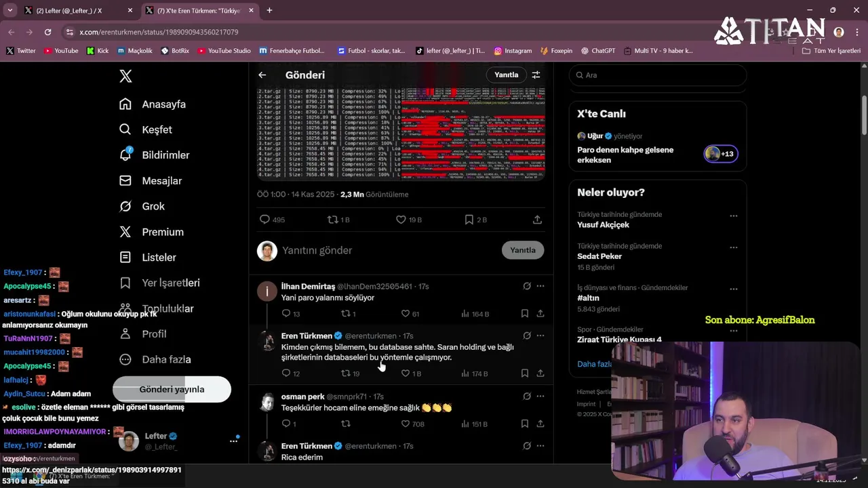The height and width of the screenshot is (488, 868).
Task: Click the Ara search field
Action: [x=658, y=75]
